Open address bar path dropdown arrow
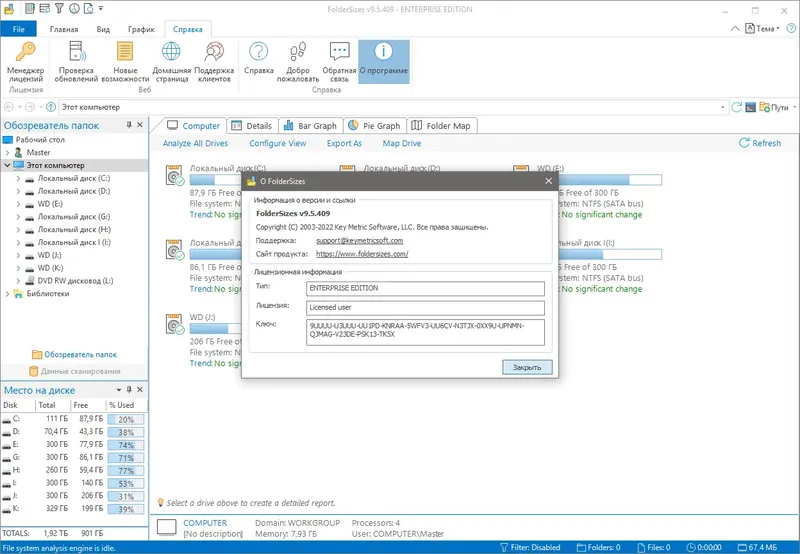 tap(722, 107)
